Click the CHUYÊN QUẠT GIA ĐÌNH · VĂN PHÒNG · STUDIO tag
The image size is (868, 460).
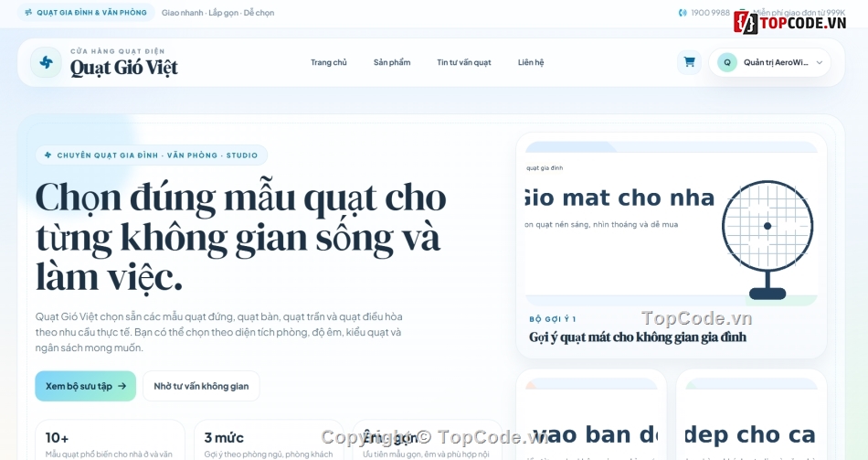tap(152, 155)
